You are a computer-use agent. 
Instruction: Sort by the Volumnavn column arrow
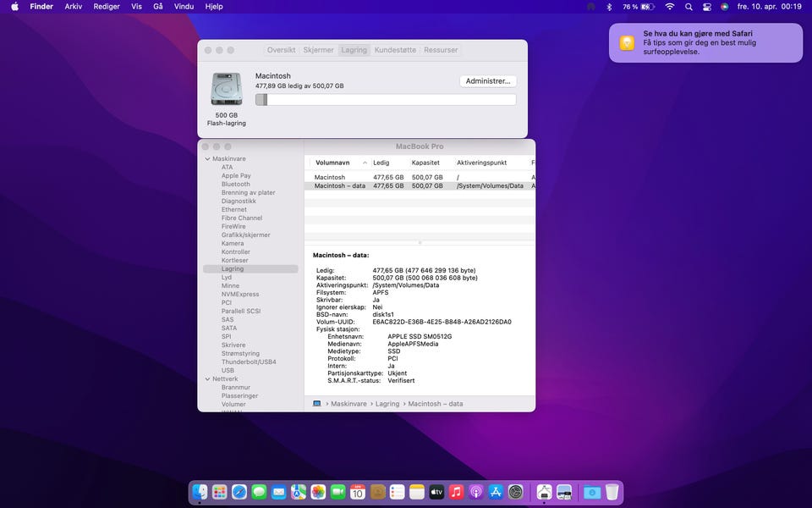(x=365, y=163)
